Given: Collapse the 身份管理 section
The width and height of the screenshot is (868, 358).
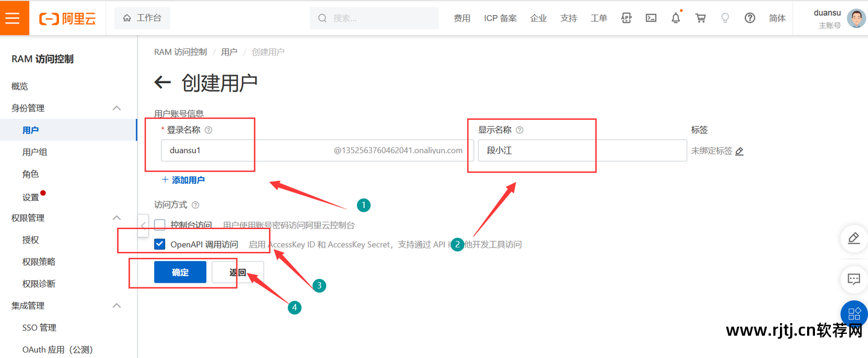Looking at the screenshot, I should (117, 108).
